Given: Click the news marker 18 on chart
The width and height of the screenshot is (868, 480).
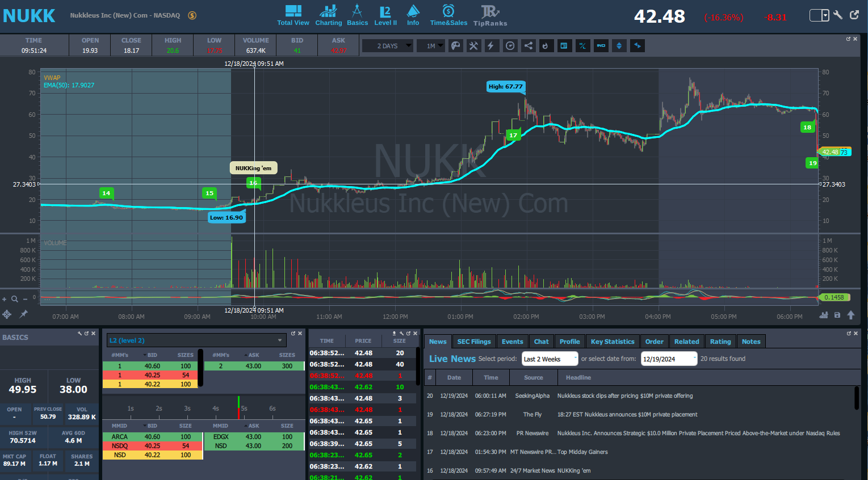Looking at the screenshot, I should click(x=807, y=127).
